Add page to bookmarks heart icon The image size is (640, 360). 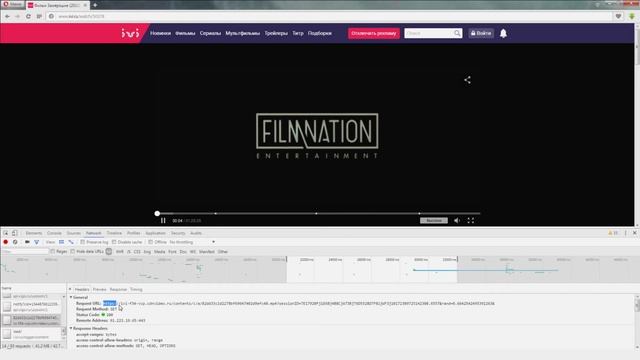tap(618, 16)
